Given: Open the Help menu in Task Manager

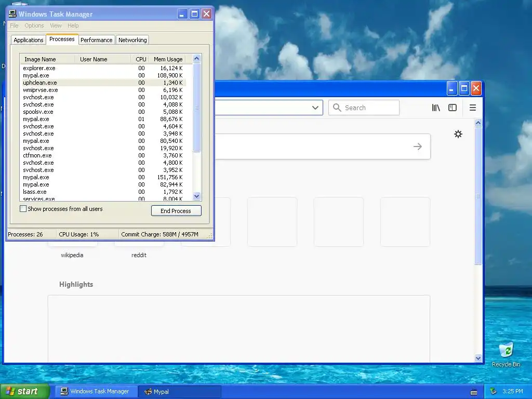Looking at the screenshot, I should pyautogui.click(x=73, y=25).
